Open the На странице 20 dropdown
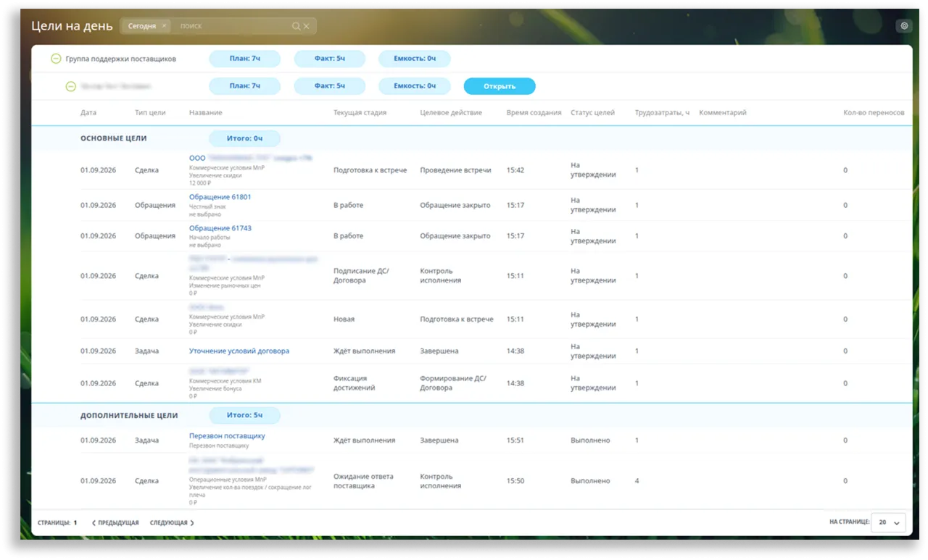 pyautogui.click(x=888, y=522)
